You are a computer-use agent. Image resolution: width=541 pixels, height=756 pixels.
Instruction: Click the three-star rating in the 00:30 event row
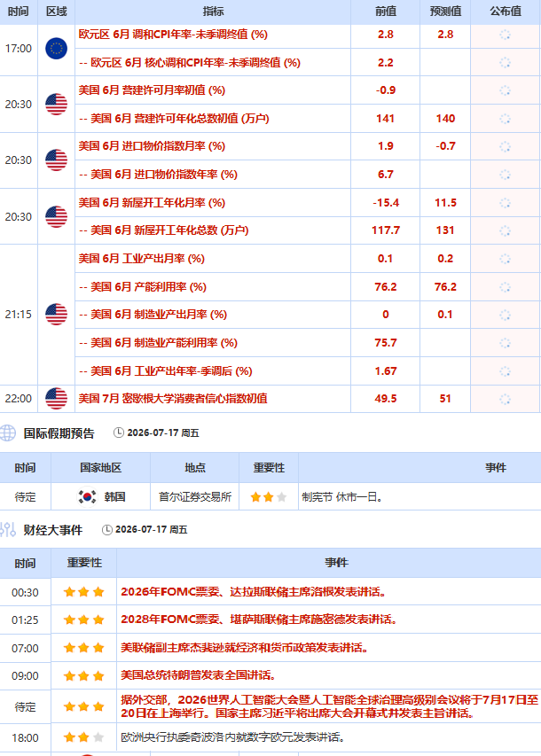[84, 591]
